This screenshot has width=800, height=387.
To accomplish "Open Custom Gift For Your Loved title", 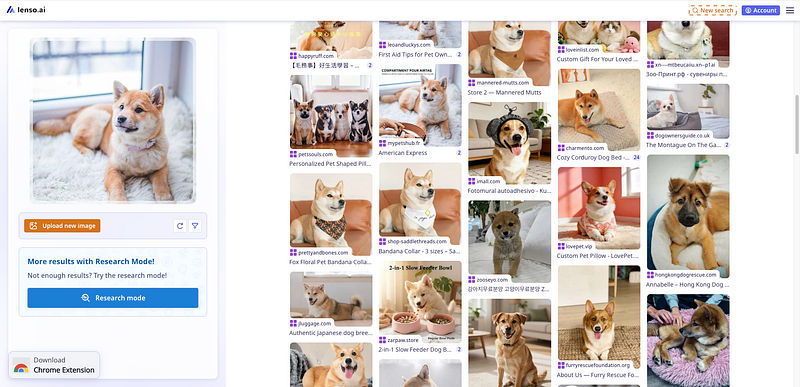I will tap(597, 59).
